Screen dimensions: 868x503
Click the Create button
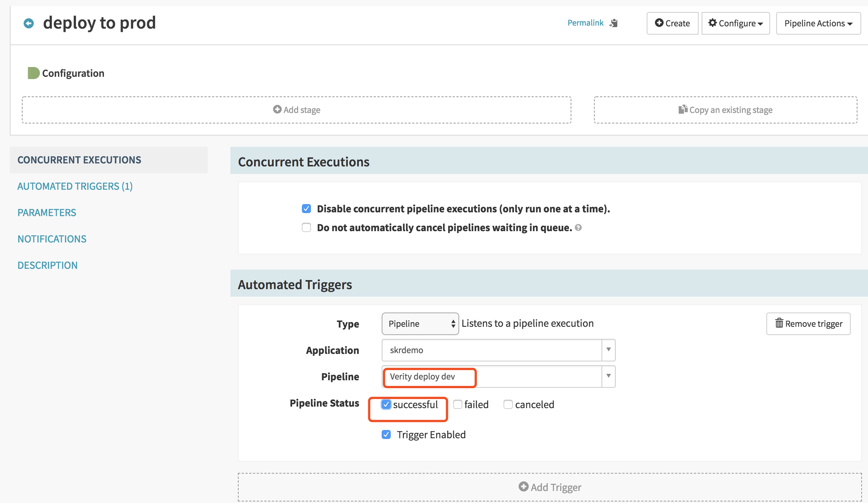[x=672, y=23]
